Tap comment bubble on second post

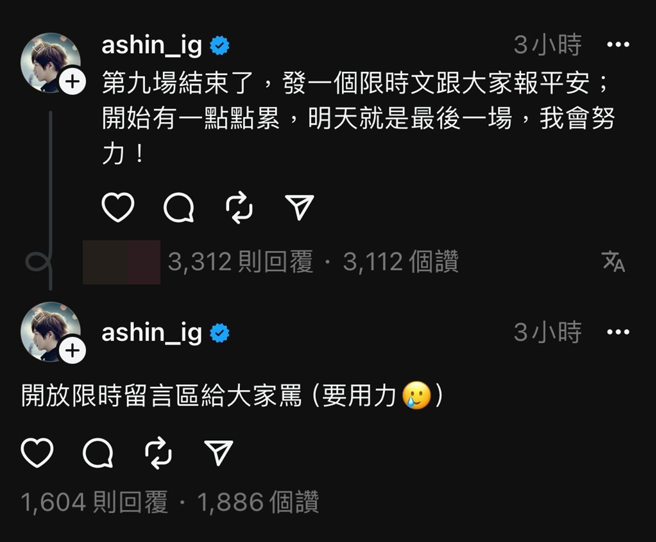98,453
